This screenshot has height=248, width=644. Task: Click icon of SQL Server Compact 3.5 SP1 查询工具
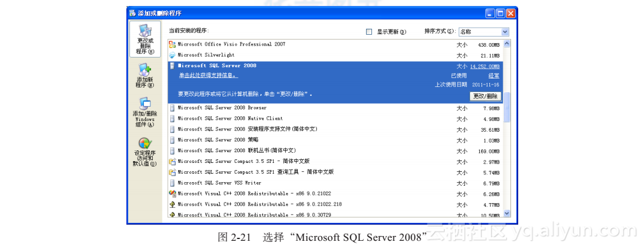(173, 172)
